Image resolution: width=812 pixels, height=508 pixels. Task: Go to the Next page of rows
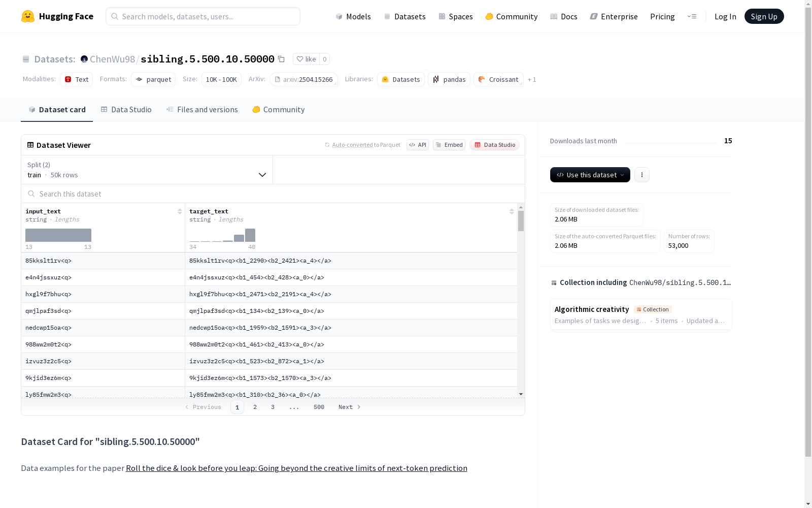click(x=350, y=407)
